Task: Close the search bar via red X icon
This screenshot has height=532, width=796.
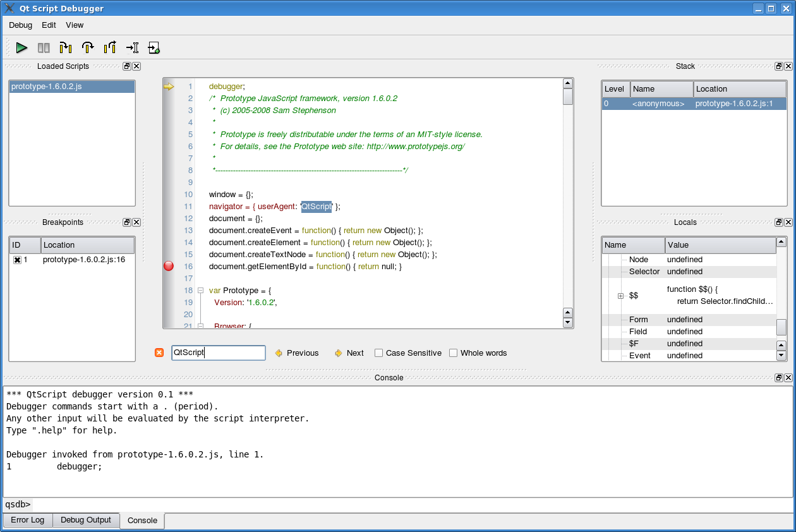Action: 159,353
